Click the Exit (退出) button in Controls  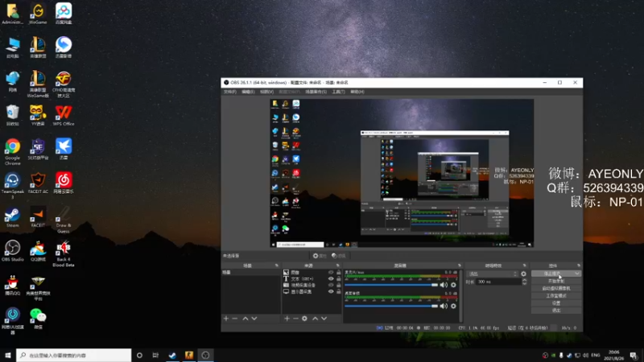tap(556, 311)
